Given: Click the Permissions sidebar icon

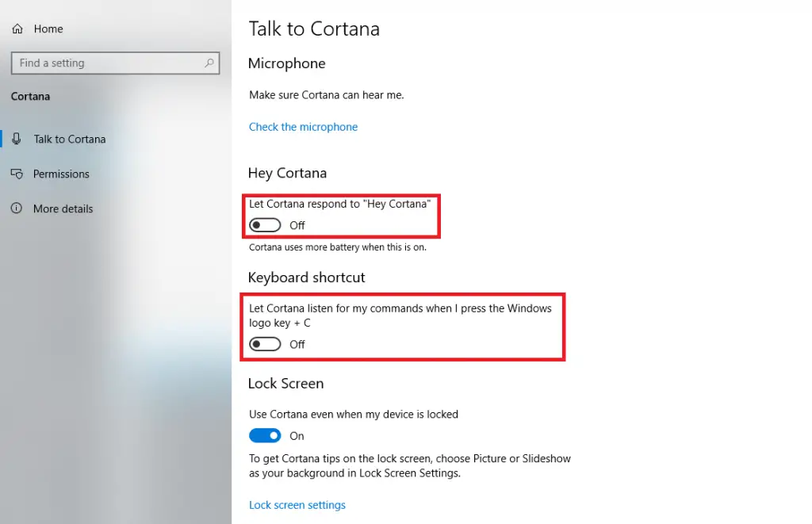Looking at the screenshot, I should coord(17,174).
